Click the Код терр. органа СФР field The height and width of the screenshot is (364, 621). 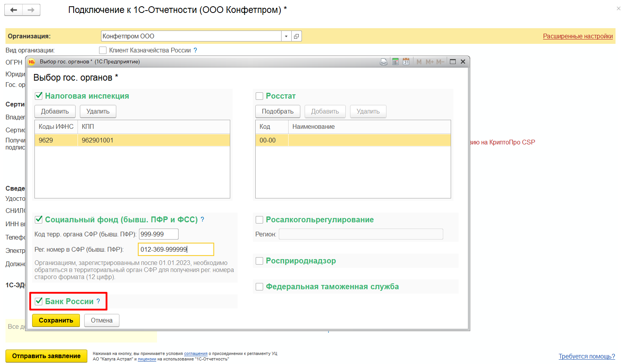point(159,234)
